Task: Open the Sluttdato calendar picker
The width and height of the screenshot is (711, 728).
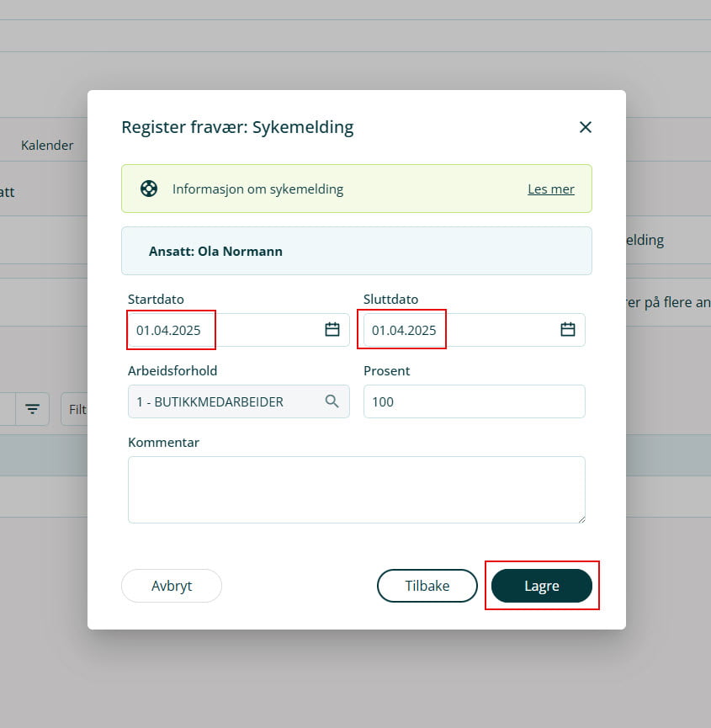Action: [568, 330]
